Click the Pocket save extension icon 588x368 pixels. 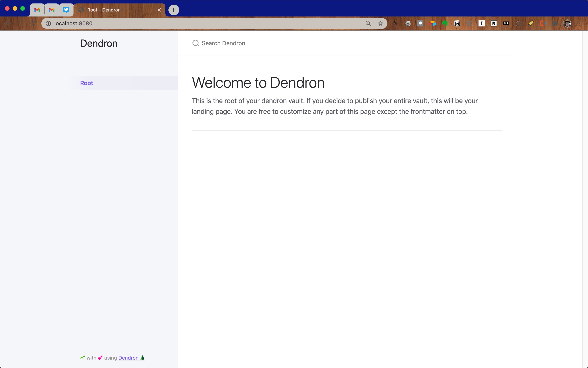click(x=470, y=23)
